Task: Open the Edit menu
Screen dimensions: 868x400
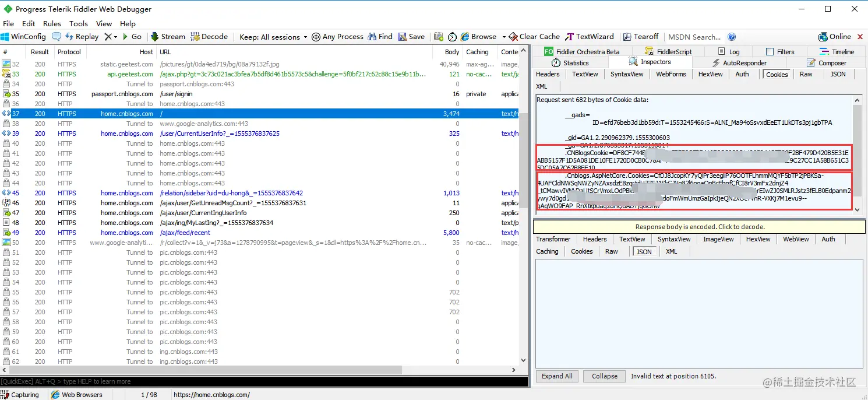Action: pyautogui.click(x=29, y=24)
